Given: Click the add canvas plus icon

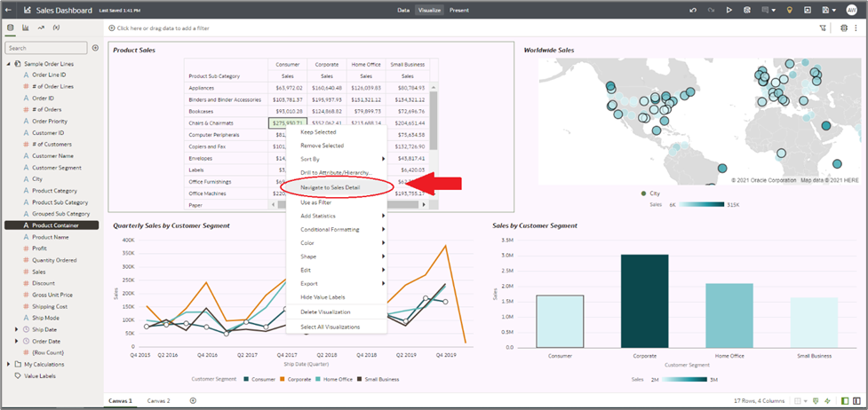Looking at the screenshot, I should pyautogui.click(x=193, y=400).
